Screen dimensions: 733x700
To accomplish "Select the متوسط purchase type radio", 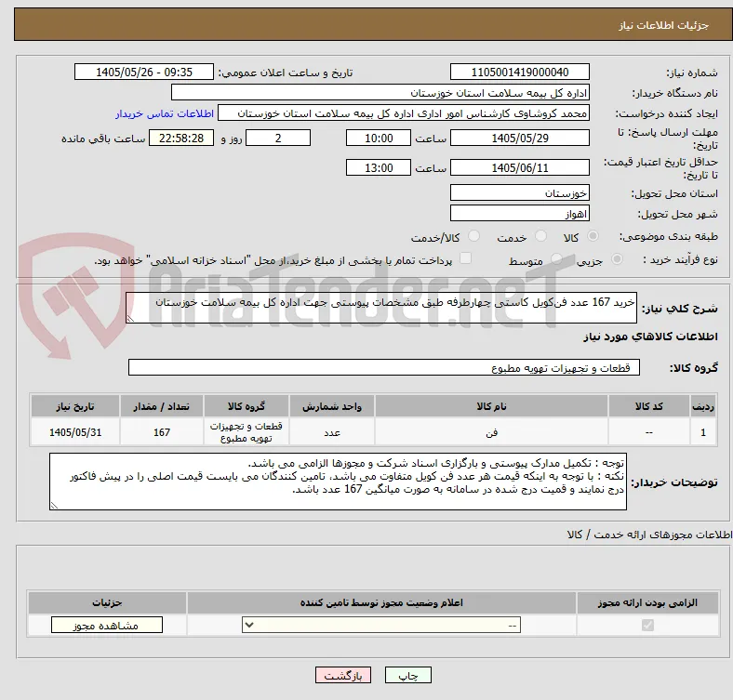I will 556,258.
